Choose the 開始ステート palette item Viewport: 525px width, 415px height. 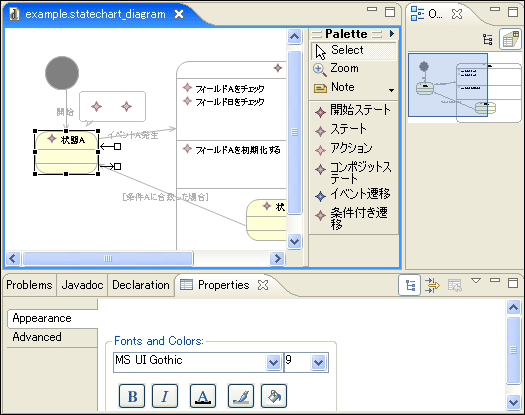tap(353, 111)
